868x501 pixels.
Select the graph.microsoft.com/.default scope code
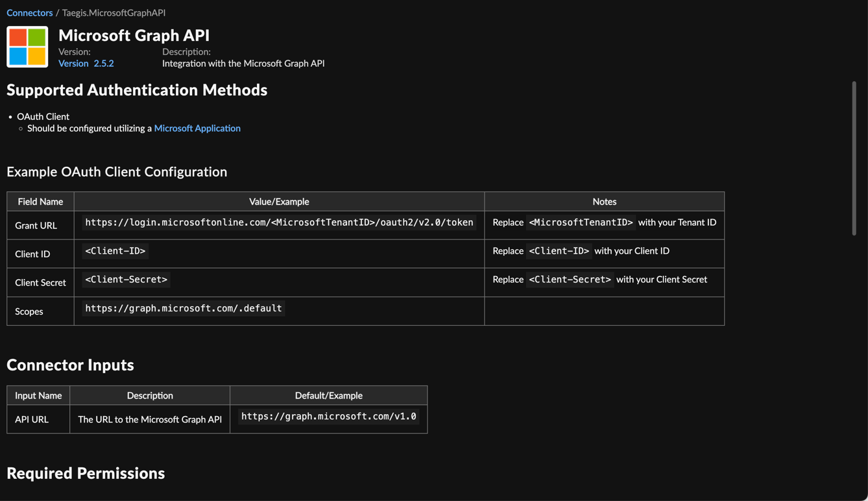click(x=184, y=308)
